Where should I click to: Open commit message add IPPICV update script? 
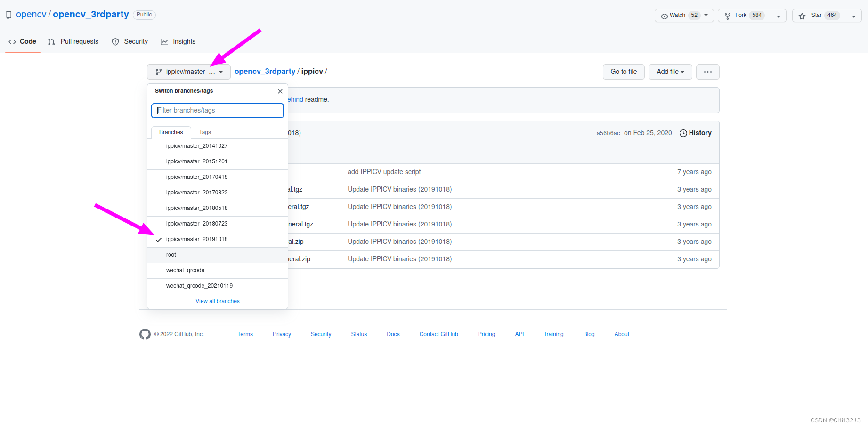click(384, 172)
